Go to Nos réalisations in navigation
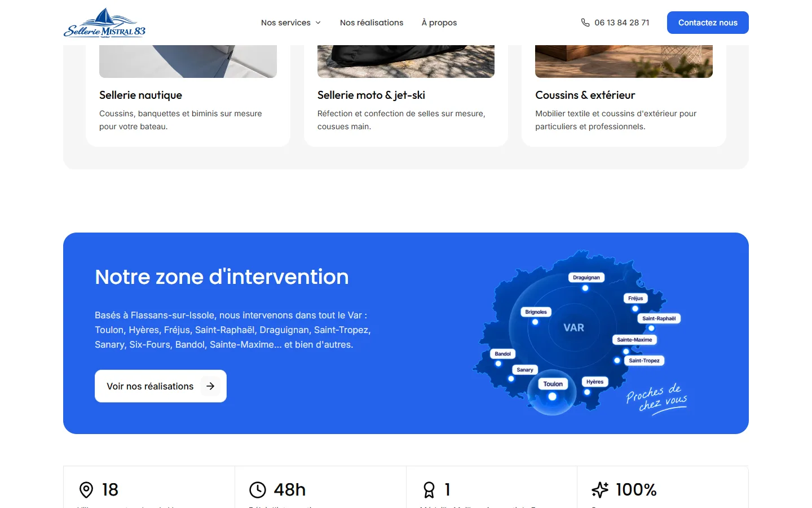 coord(372,23)
